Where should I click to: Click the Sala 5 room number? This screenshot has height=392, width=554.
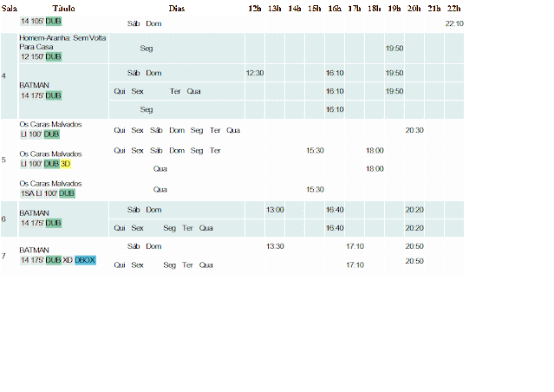pos(3,160)
